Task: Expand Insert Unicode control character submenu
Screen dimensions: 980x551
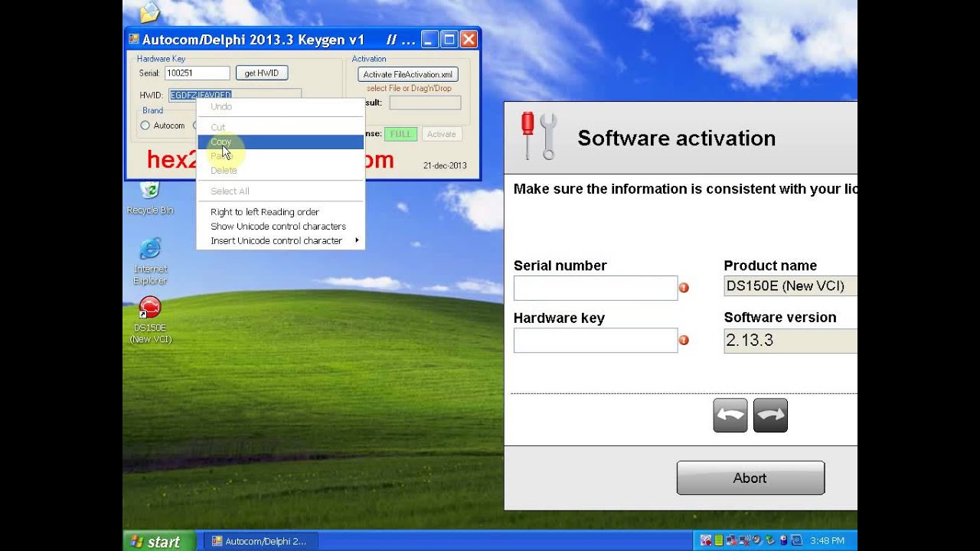Action: pyautogui.click(x=280, y=240)
